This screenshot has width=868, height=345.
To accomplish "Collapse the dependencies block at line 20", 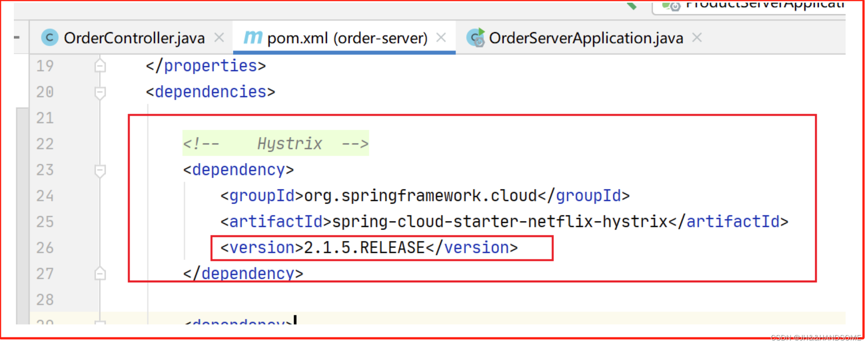I will 100,93.
